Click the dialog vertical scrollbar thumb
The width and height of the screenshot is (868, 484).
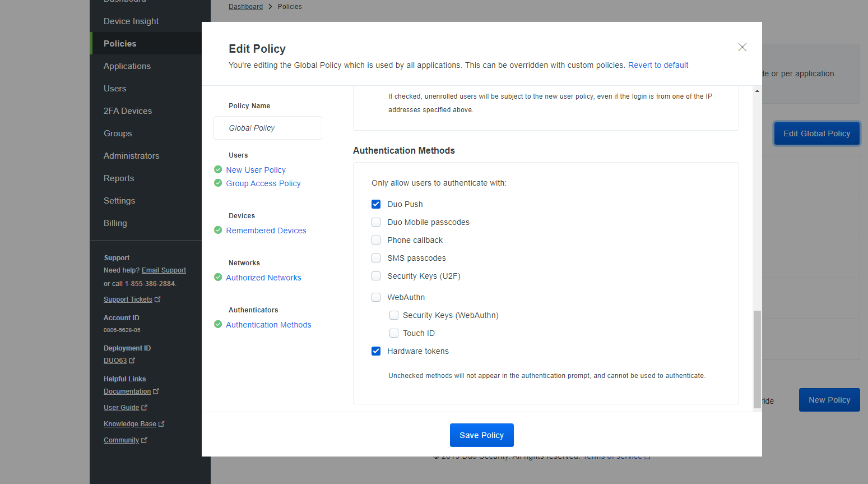[757, 359]
